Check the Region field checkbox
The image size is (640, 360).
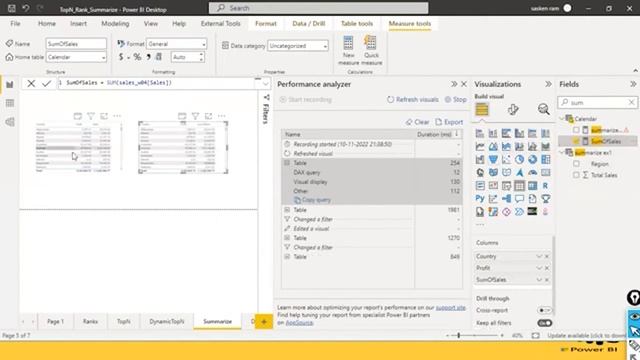click(x=576, y=164)
